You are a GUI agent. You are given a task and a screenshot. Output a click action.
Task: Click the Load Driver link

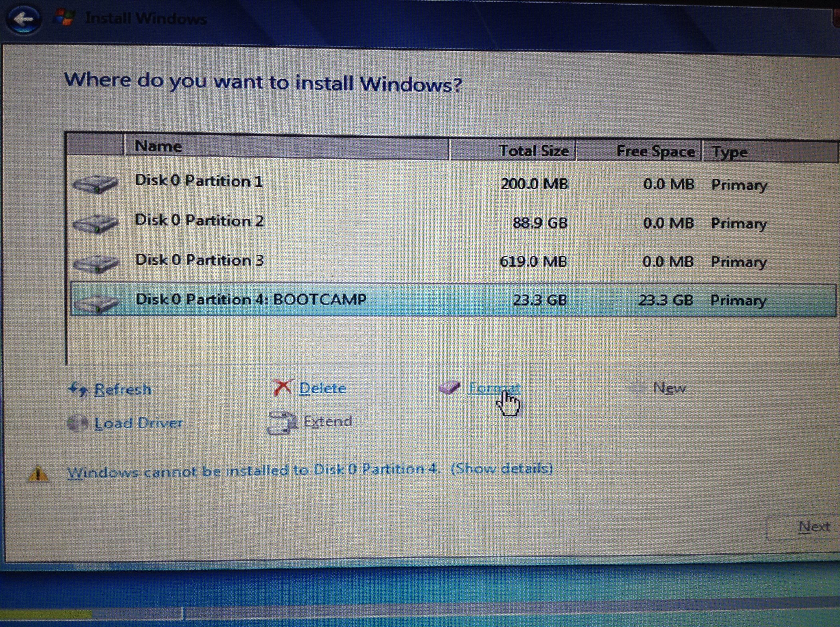click(139, 423)
